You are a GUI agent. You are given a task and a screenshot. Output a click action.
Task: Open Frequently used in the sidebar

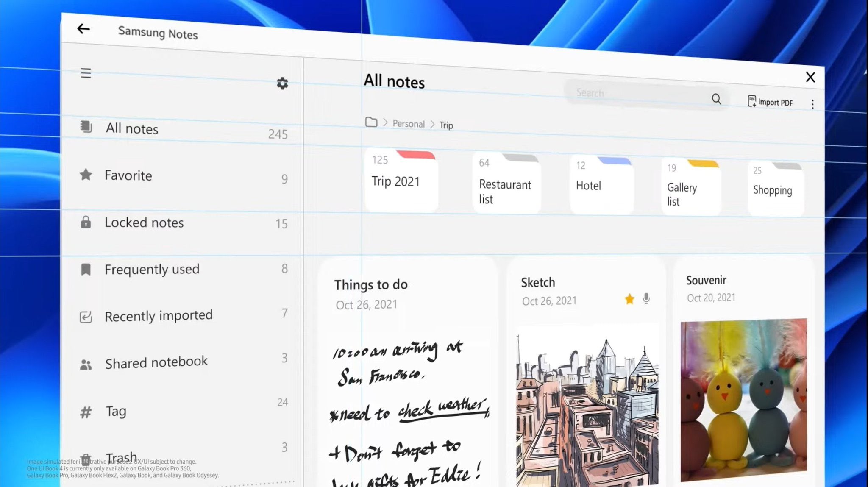pos(183,269)
